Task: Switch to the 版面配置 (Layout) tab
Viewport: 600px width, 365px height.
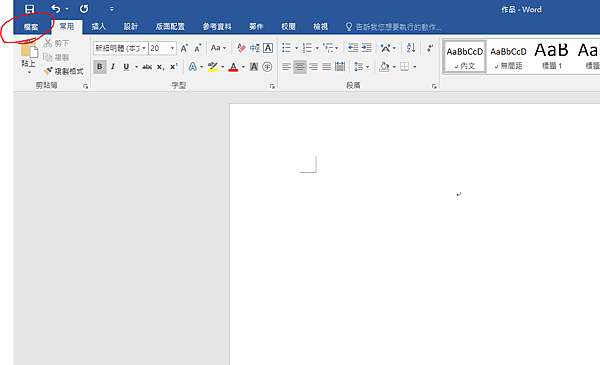Action: [170, 26]
